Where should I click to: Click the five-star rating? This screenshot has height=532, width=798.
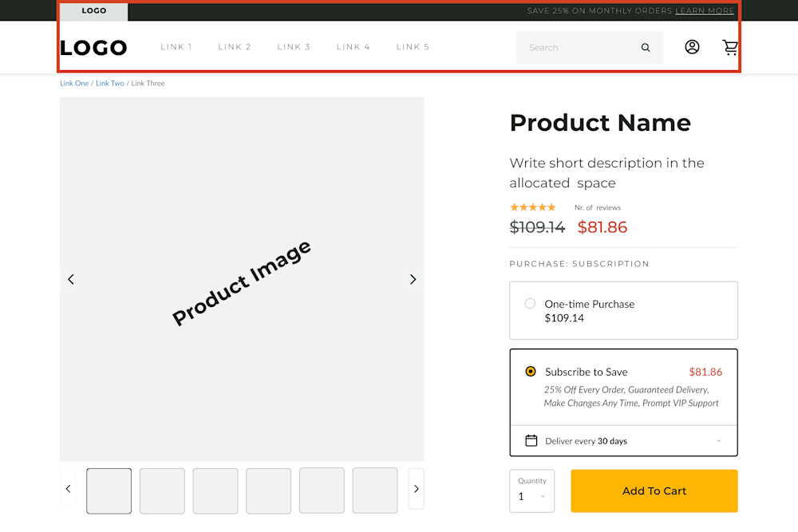tap(533, 207)
